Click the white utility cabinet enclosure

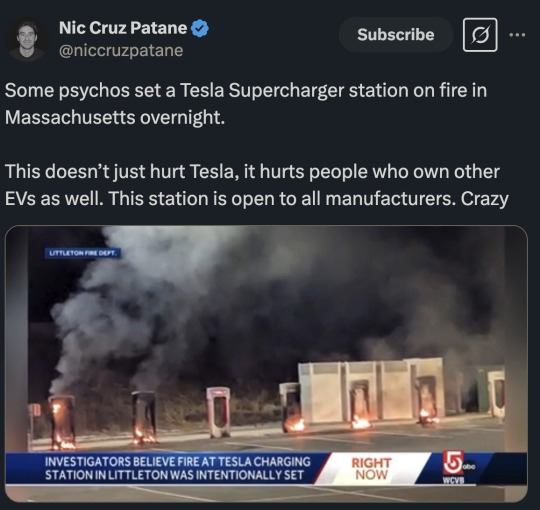[371, 389]
